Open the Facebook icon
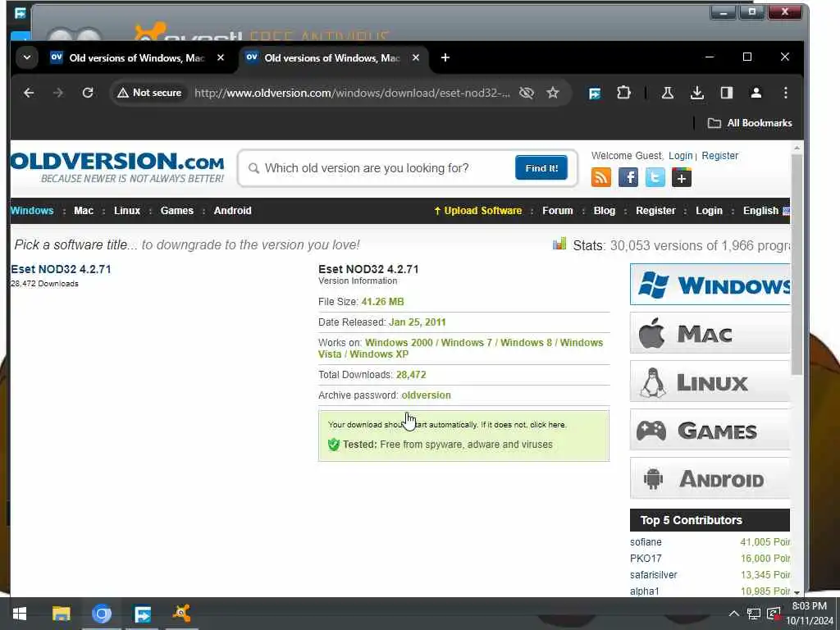 pos(628,177)
